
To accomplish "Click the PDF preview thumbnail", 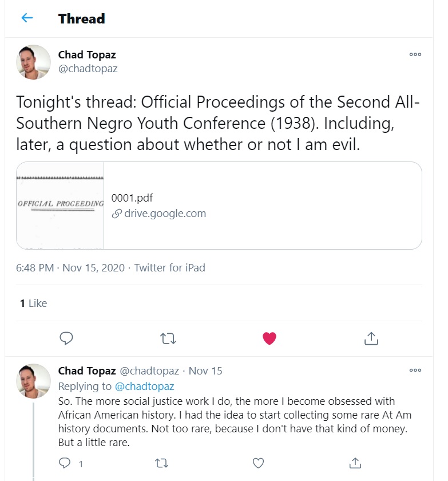I will [60, 206].
